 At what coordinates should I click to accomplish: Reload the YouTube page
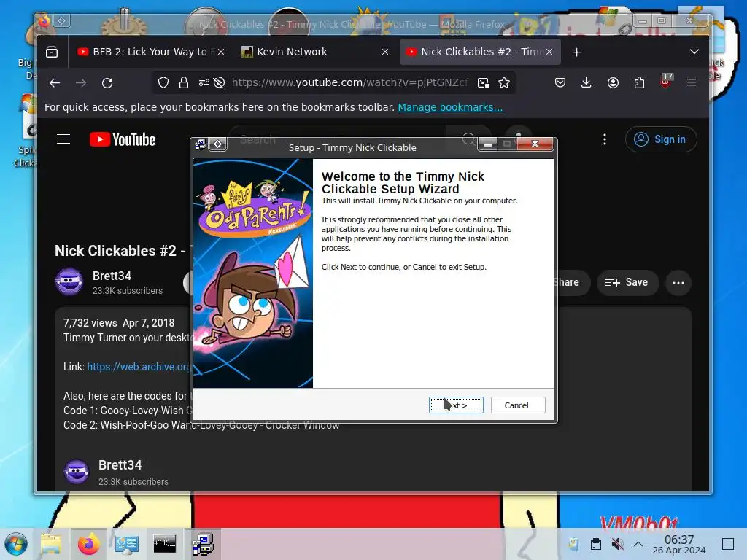pyautogui.click(x=107, y=83)
